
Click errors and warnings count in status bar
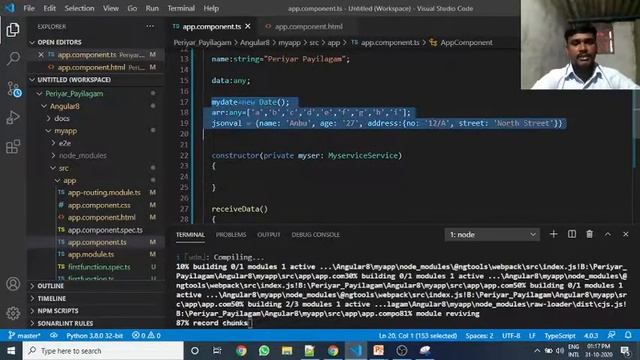point(147,336)
